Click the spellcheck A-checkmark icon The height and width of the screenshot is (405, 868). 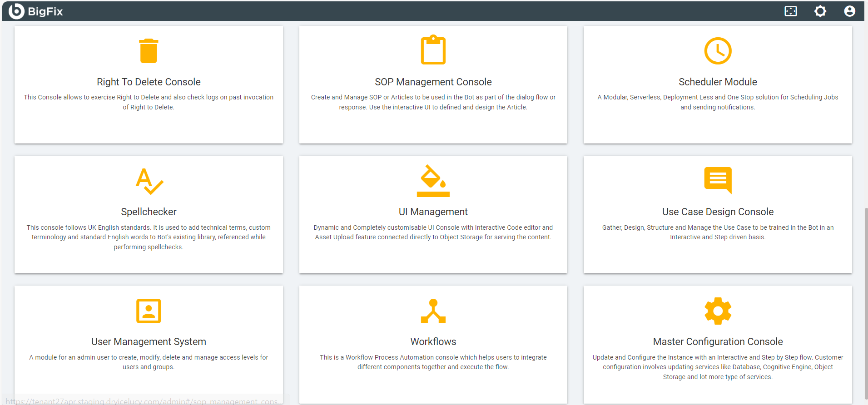[x=149, y=181]
